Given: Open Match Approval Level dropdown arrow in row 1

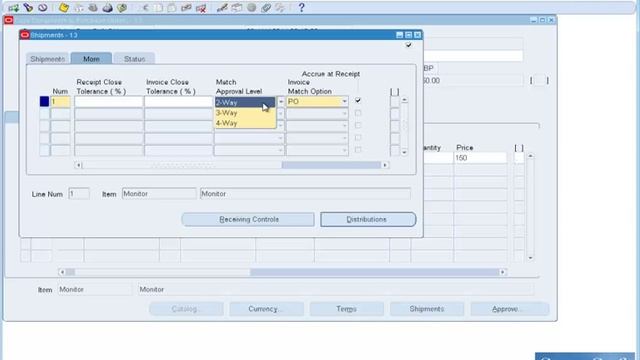Looking at the screenshot, I should point(281,102).
